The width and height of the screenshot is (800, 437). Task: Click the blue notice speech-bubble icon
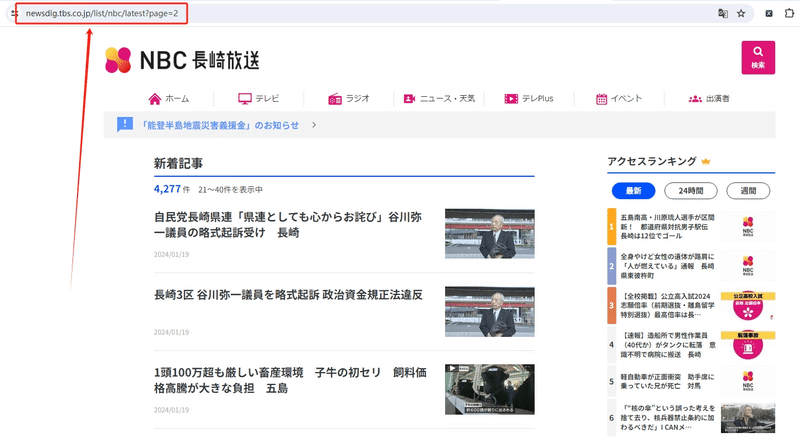pyautogui.click(x=124, y=124)
